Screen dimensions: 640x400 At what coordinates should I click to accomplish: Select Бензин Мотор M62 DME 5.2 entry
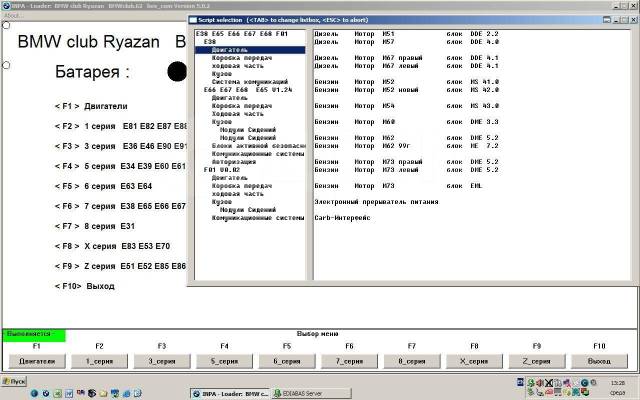coord(406,138)
